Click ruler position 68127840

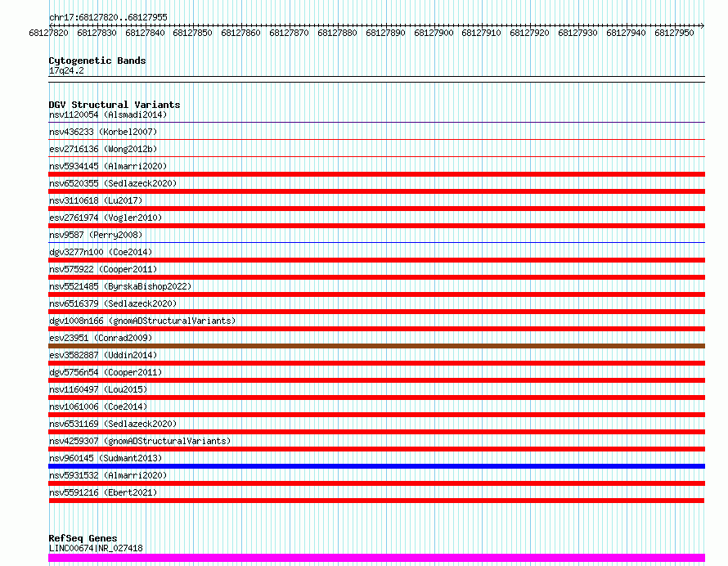click(x=145, y=33)
